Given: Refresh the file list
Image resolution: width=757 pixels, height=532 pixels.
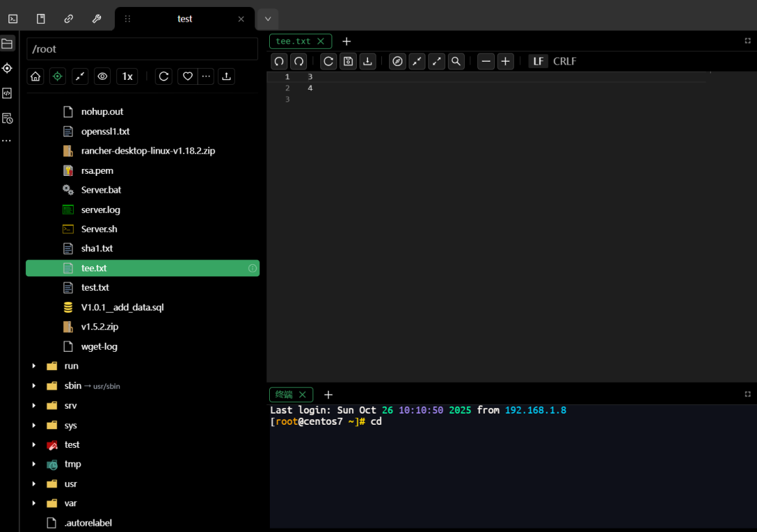Looking at the screenshot, I should click(163, 76).
